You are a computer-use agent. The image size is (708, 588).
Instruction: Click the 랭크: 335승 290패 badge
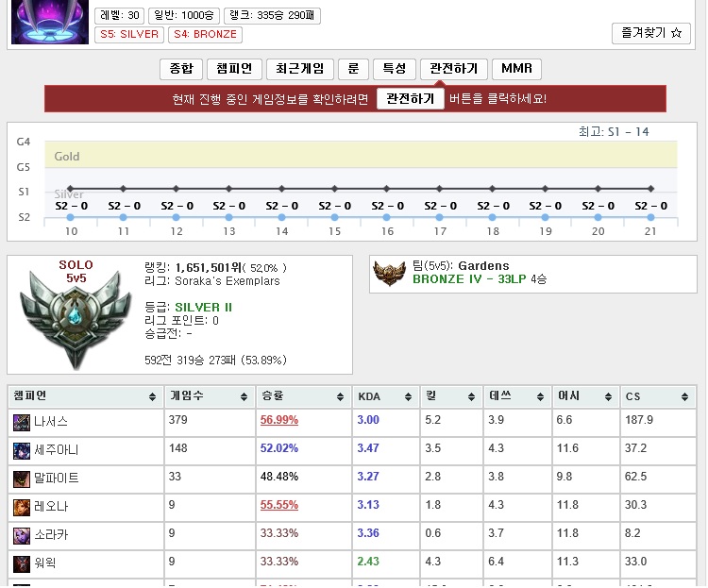point(272,15)
